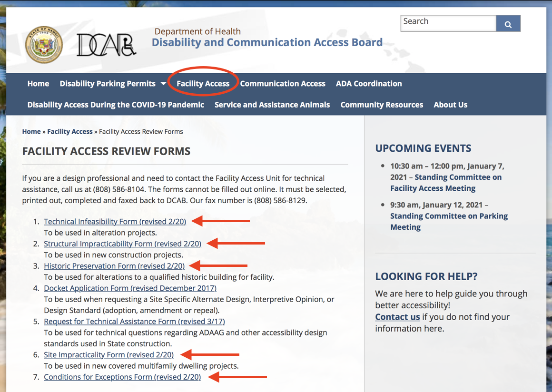Open the Facility Access menu item
Screen dimensions: 552x392
point(203,84)
